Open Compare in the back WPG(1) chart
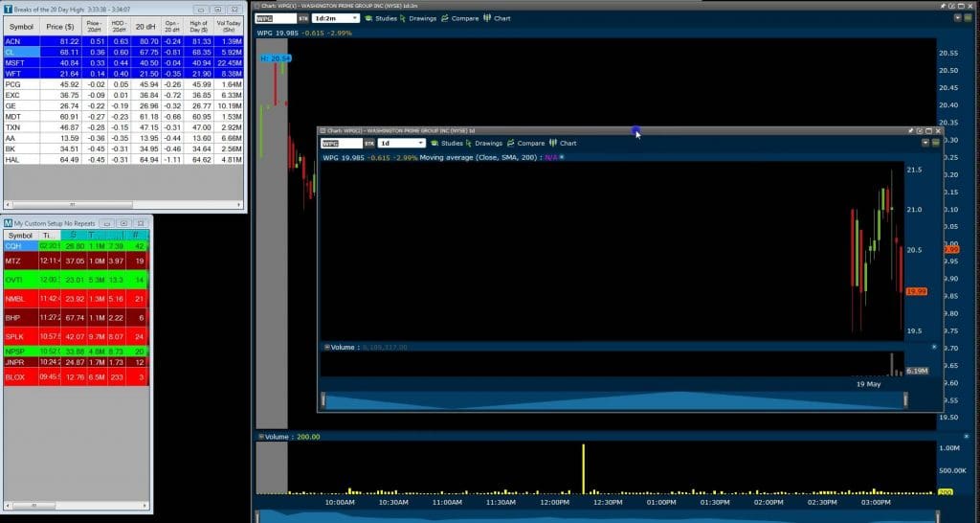The width and height of the screenshot is (980, 523). [460, 18]
